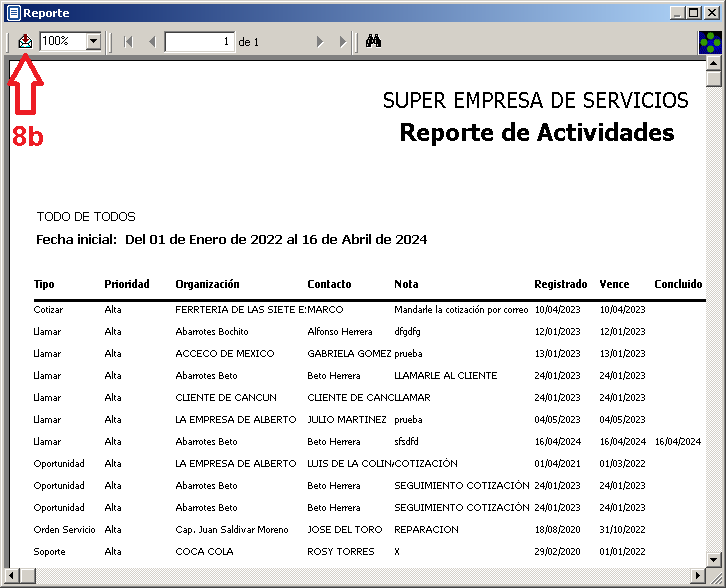The width and height of the screenshot is (726, 588).
Task: Minimize the Reporte window
Action: pyautogui.click(x=677, y=13)
